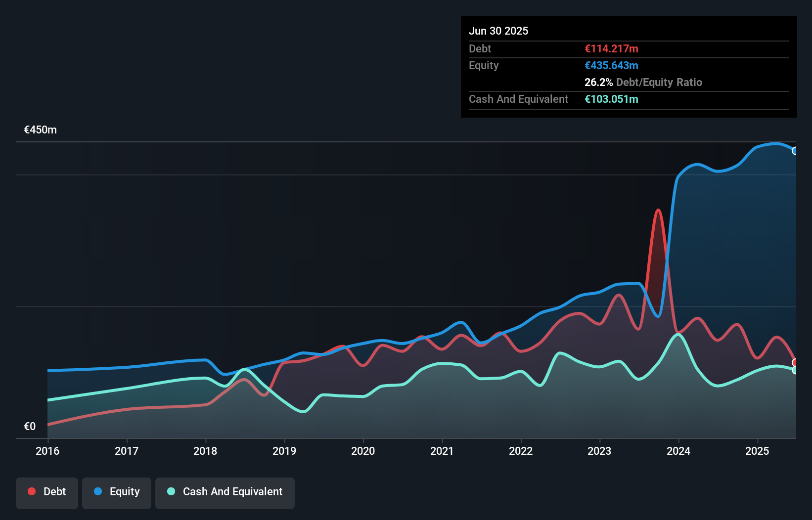Click the €450m y-axis label

click(41, 130)
